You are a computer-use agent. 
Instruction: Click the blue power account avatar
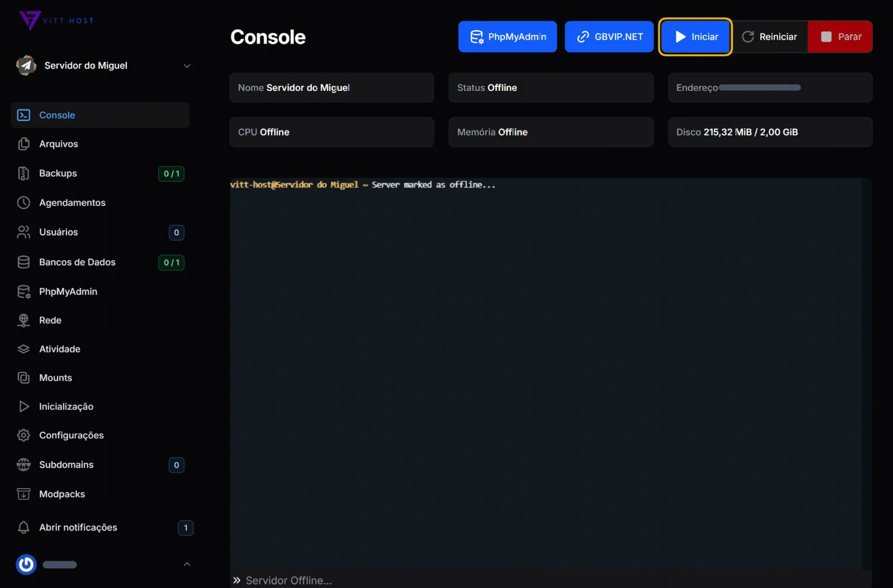pos(26,565)
